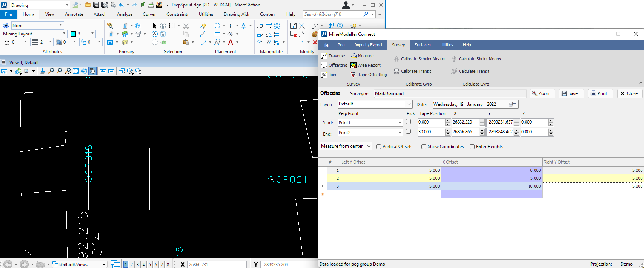Image resolution: width=644 pixels, height=269 pixels.
Task: Open the Area Report tool
Action: (x=366, y=65)
